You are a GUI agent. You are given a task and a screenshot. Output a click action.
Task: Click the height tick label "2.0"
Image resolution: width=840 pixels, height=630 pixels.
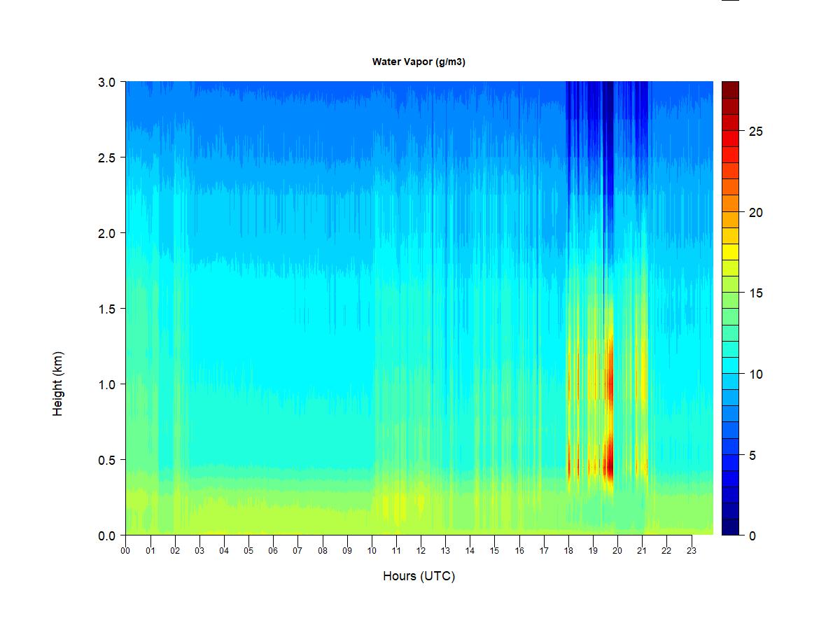point(106,233)
